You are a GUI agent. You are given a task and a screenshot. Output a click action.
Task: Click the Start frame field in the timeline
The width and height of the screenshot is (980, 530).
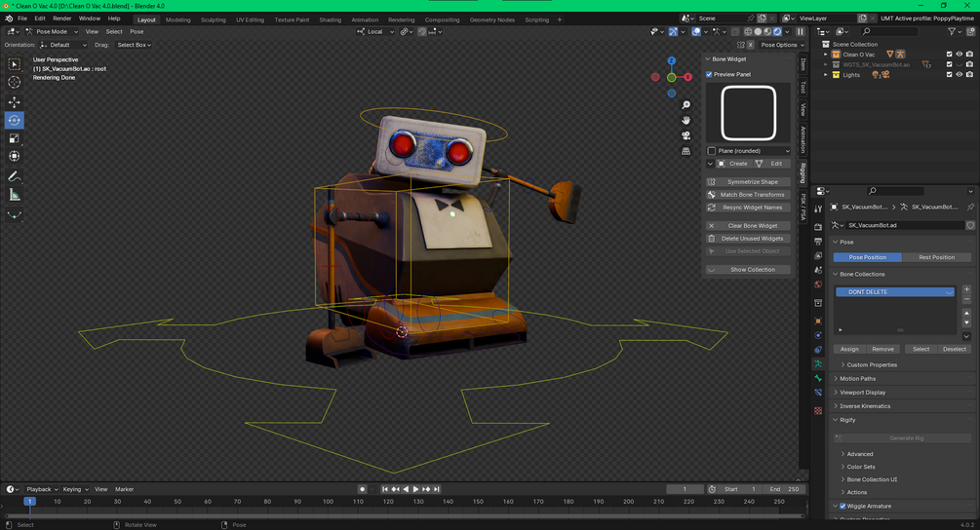coord(741,489)
